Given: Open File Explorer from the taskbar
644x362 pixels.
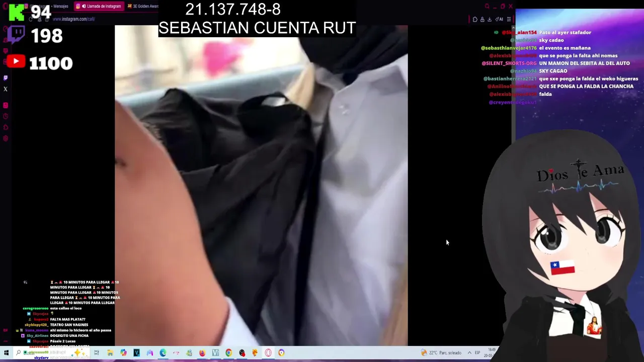Looking at the screenshot, I should (110, 352).
